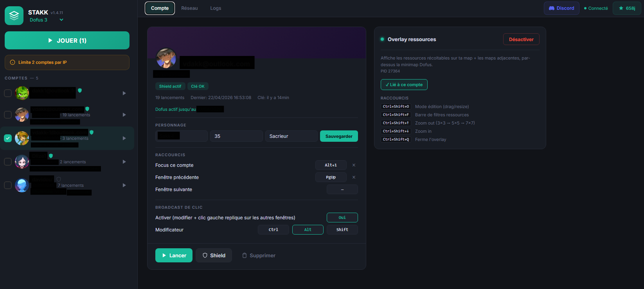Select the green ogre avatar in the accounts list
The width and height of the screenshot is (644, 289).
[x=22, y=93]
